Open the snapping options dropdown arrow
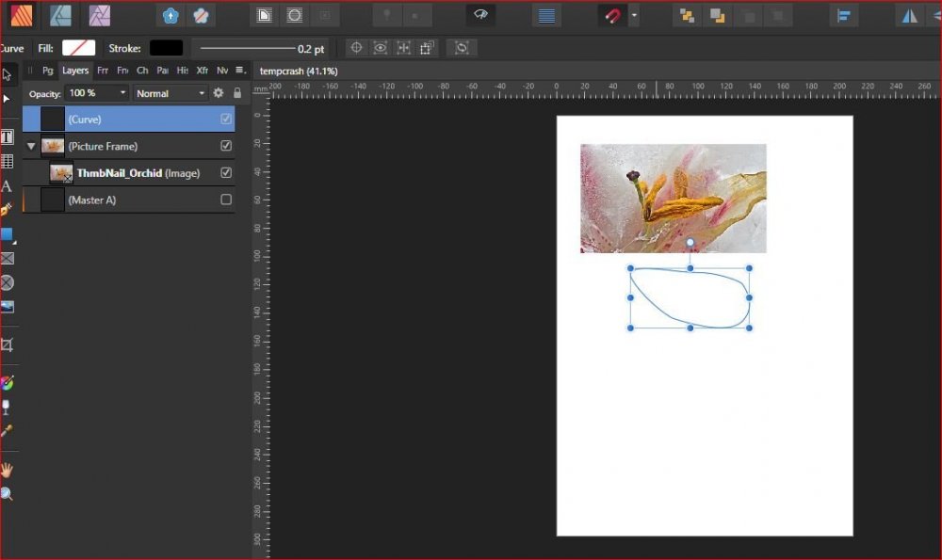 635,16
